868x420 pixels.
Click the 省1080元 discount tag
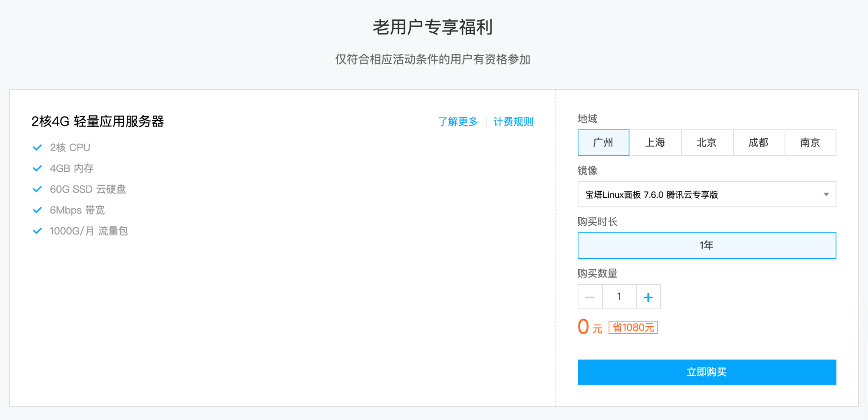(633, 327)
